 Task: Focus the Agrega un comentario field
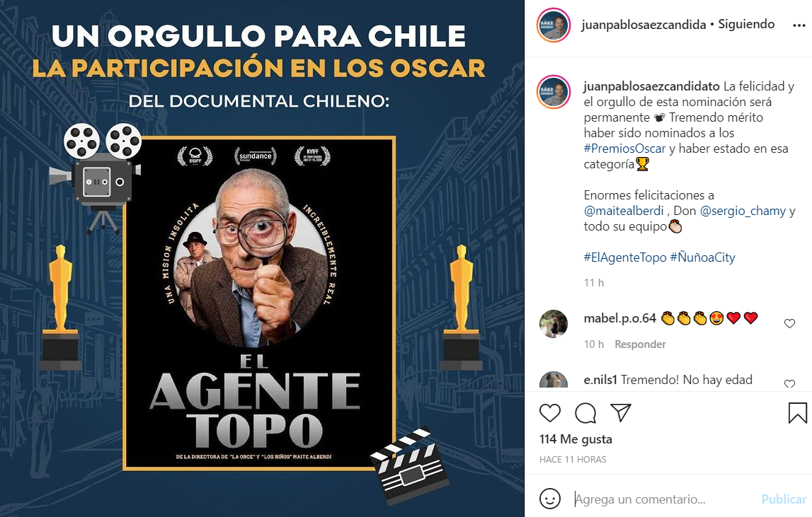[665, 499]
